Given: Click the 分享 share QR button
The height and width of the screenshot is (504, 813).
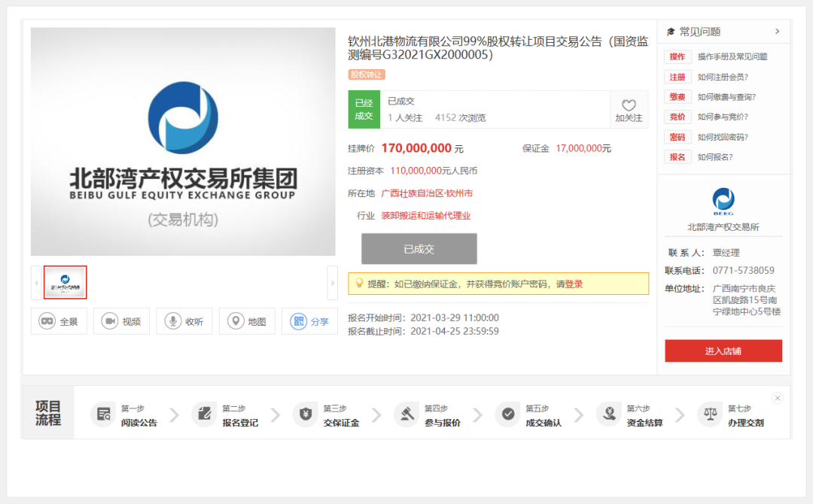Looking at the screenshot, I should [x=309, y=322].
